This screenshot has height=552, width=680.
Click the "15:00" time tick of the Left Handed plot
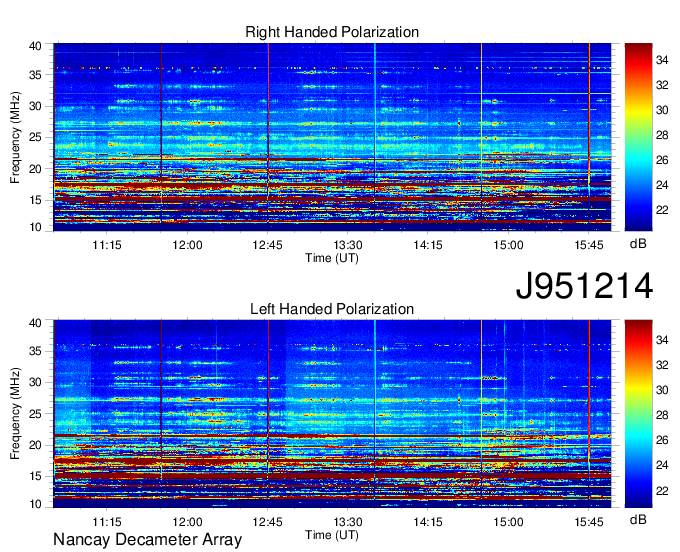tap(508, 522)
